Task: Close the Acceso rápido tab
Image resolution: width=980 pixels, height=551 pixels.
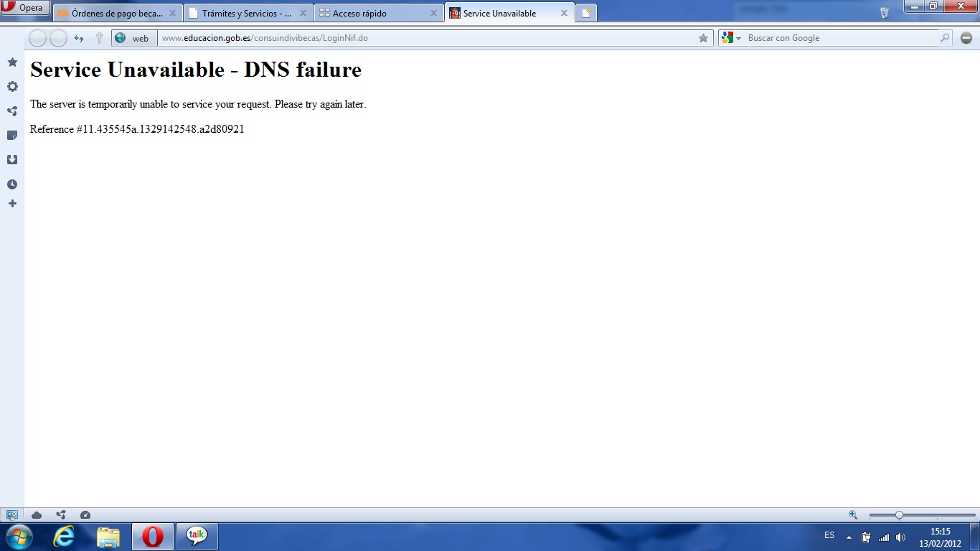Action: click(433, 13)
